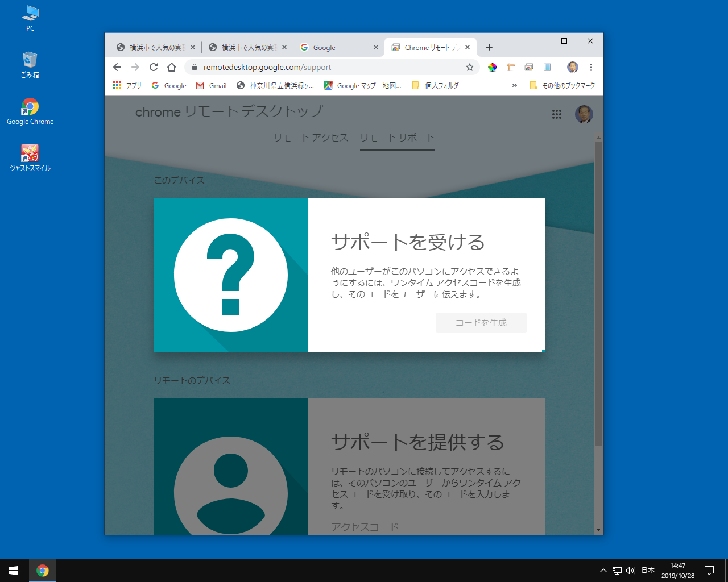Click the colorful pinwheel extension icon
The height and width of the screenshot is (582, 728).
click(493, 67)
